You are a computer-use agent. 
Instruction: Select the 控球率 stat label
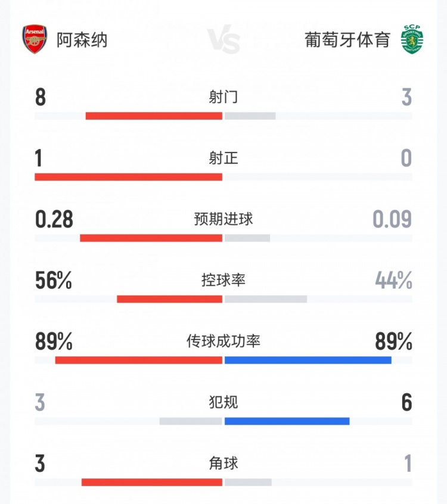223,280
